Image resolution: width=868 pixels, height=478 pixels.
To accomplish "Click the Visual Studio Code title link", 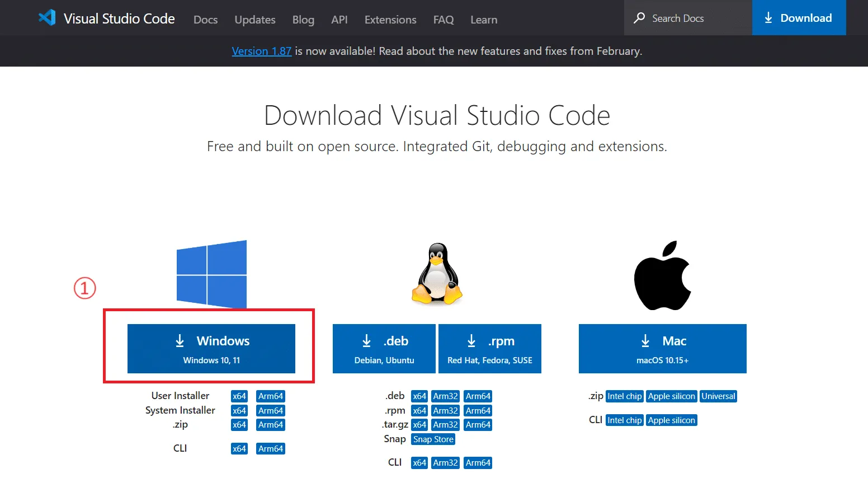I will click(119, 18).
